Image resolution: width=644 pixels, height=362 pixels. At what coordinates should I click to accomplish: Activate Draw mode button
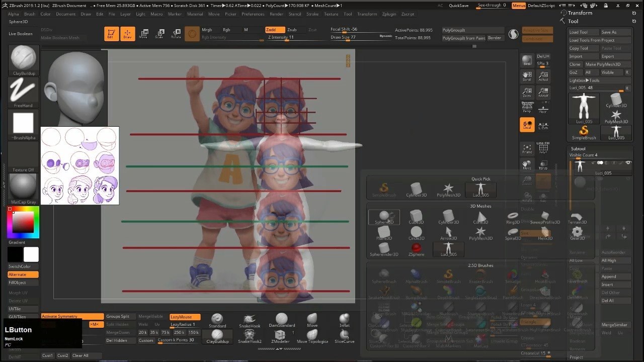[127, 34]
